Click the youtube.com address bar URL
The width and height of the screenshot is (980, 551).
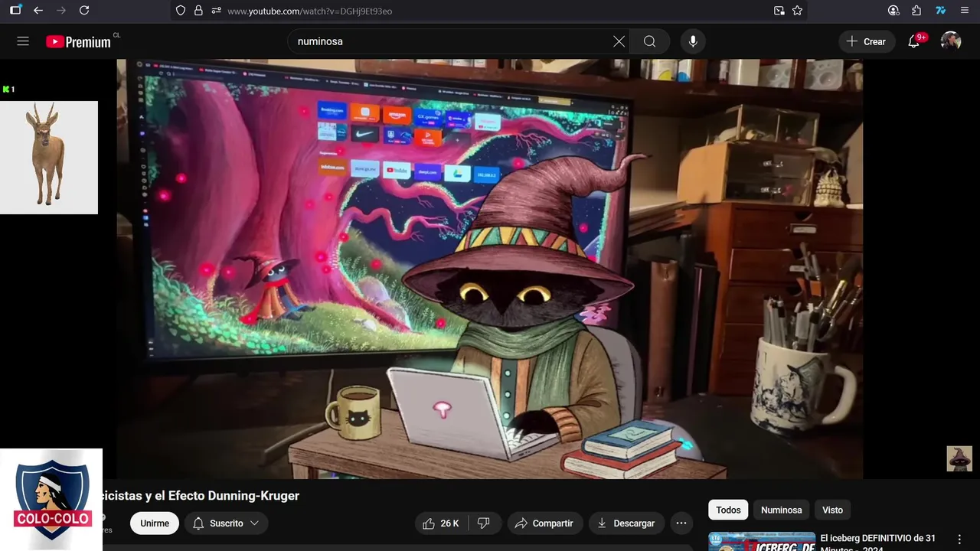click(x=310, y=11)
